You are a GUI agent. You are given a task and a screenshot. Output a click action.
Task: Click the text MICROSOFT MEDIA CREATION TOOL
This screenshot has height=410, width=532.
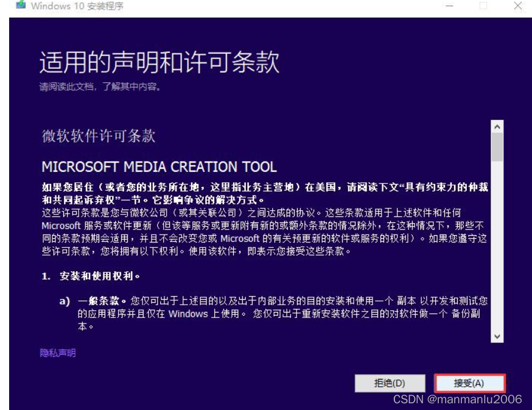[x=159, y=167]
